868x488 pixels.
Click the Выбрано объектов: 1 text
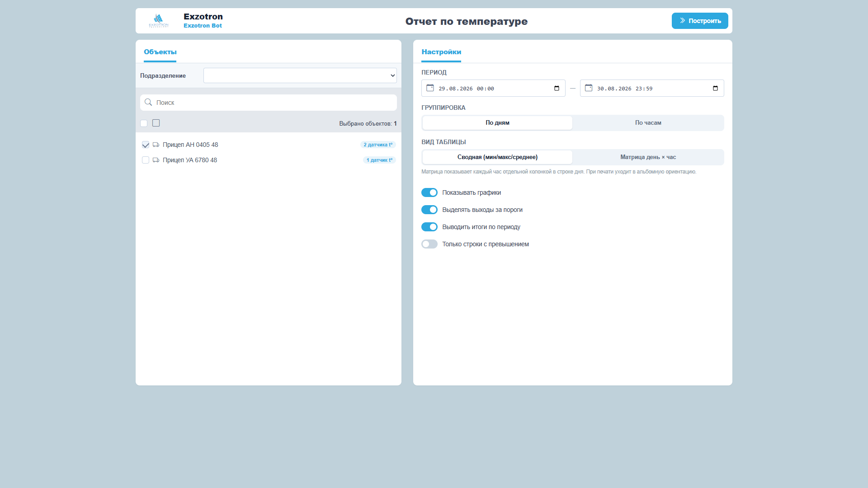(x=368, y=123)
